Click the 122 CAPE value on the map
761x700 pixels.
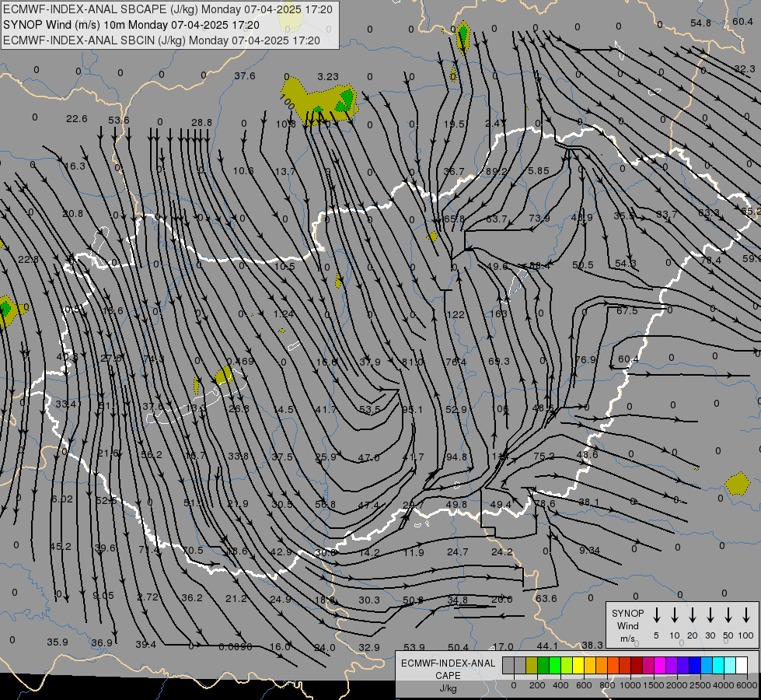click(x=456, y=315)
